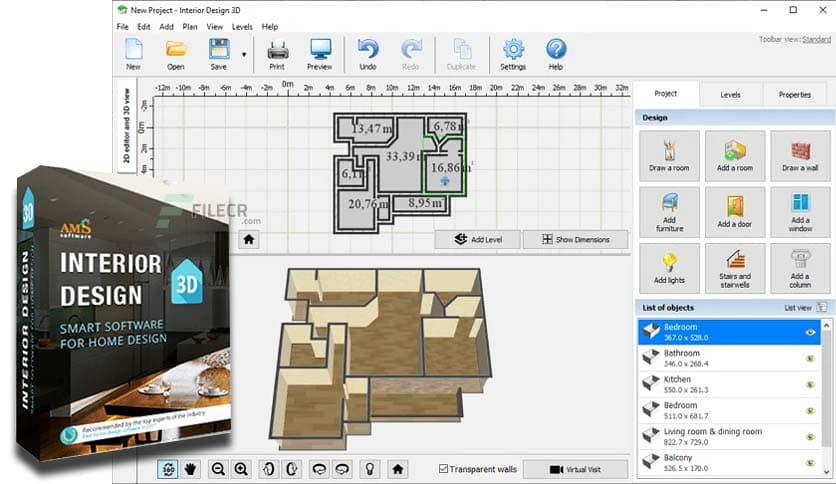836x484 pixels.
Task: Select the hand pan tool
Action: tap(190, 469)
